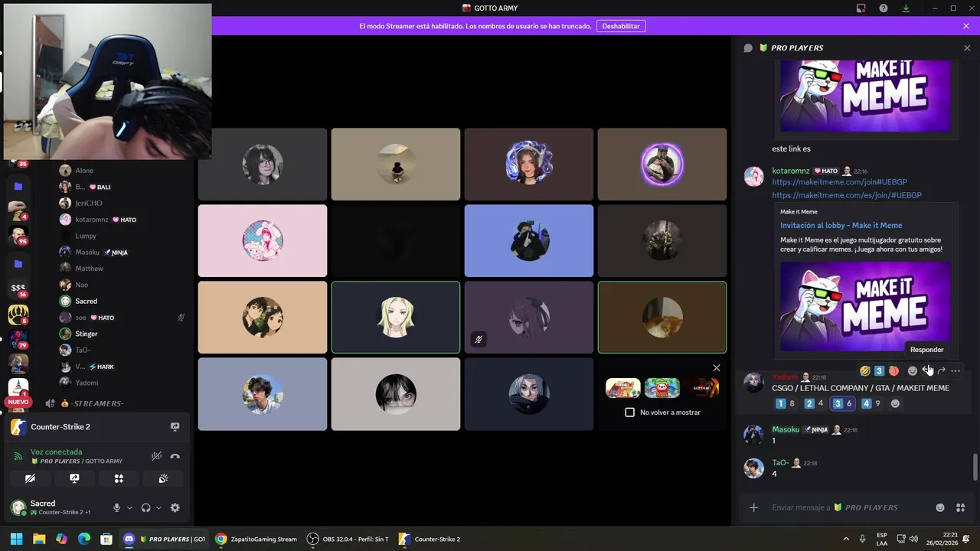
Task: Deafen with the headphones icon
Action: (x=145, y=507)
